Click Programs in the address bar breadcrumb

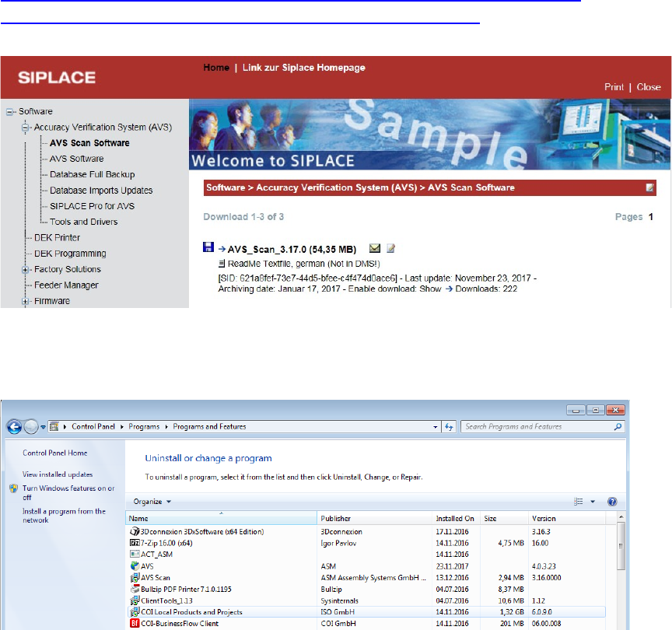[x=144, y=427]
